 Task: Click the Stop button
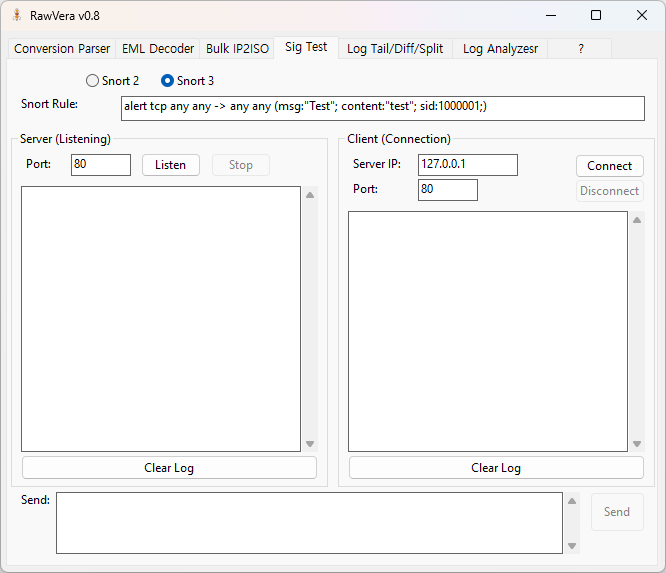click(241, 165)
